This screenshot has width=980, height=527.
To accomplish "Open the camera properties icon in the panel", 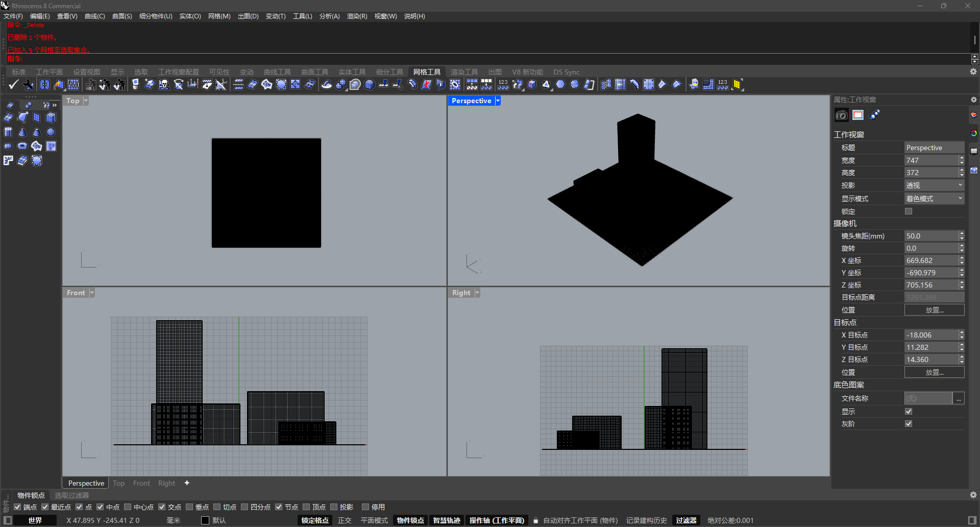I will tap(841, 115).
